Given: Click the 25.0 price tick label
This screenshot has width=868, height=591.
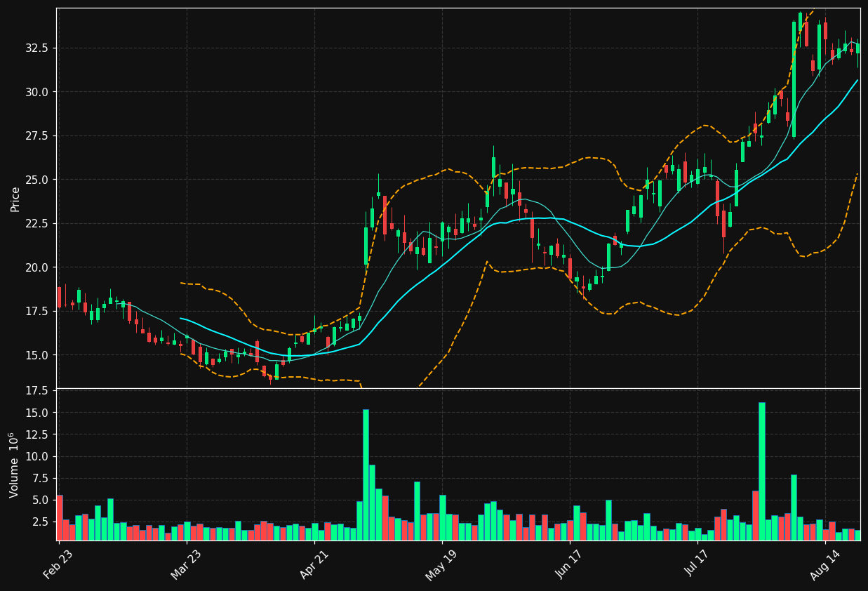Looking at the screenshot, I should click(x=37, y=180).
